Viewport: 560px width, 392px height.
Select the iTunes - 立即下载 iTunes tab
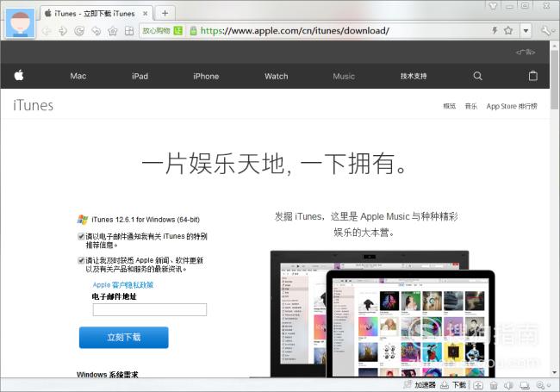pos(96,14)
